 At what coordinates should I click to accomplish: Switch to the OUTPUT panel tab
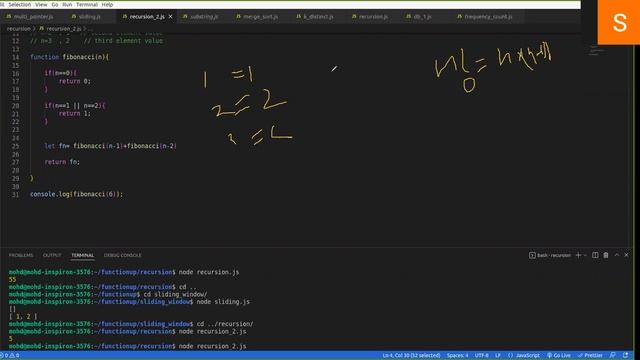pyautogui.click(x=52, y=255)
